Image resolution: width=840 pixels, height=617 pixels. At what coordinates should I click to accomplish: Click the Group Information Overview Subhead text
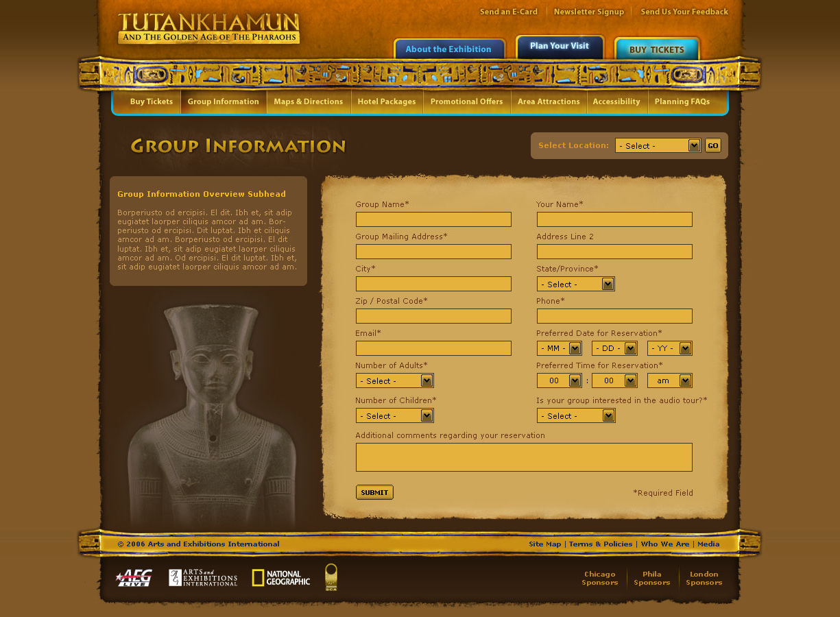click(x=202, y=194)
